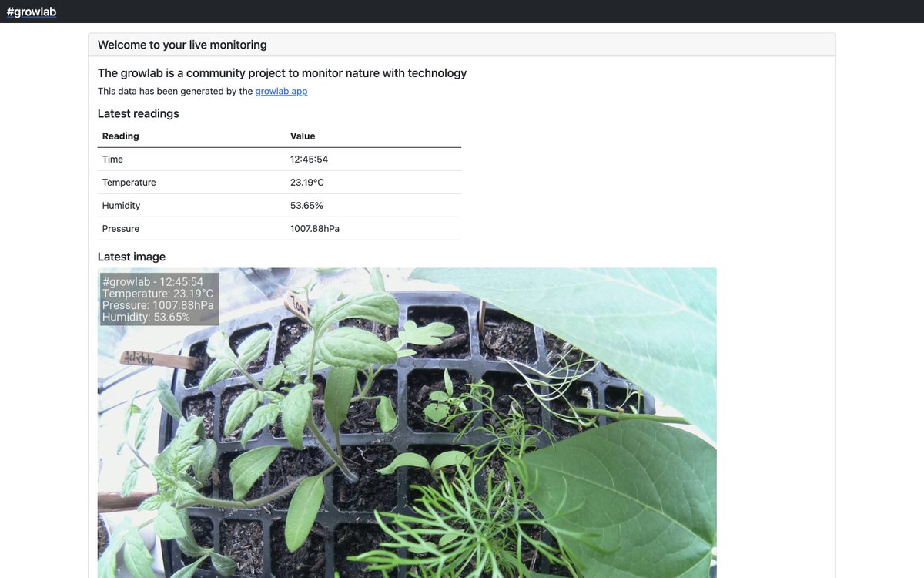The image size is (924, 578).
Task: Select the Time row in readings table
Action: pyautogui.click(x=280, y=160)
